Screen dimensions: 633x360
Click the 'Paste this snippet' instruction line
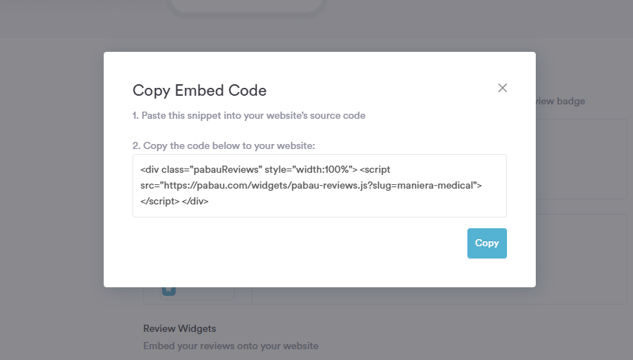249,115
